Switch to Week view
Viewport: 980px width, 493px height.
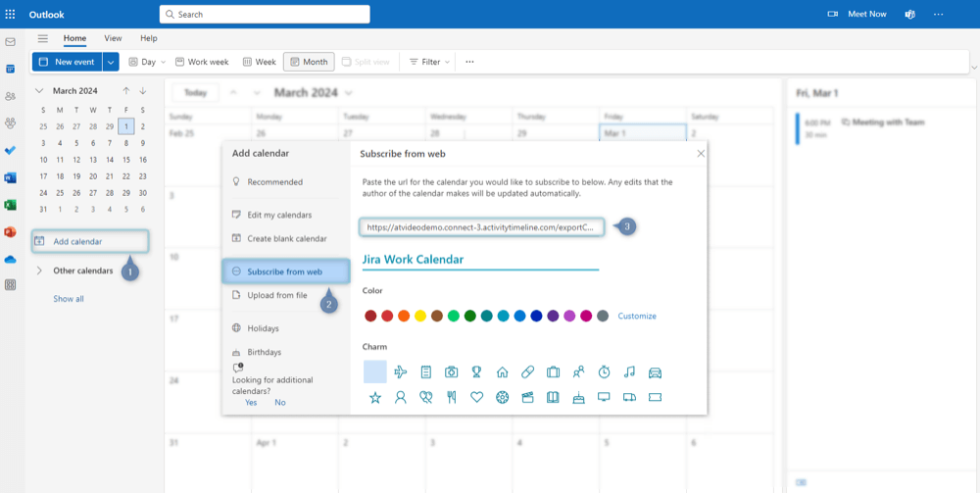[x=260, y=62]
